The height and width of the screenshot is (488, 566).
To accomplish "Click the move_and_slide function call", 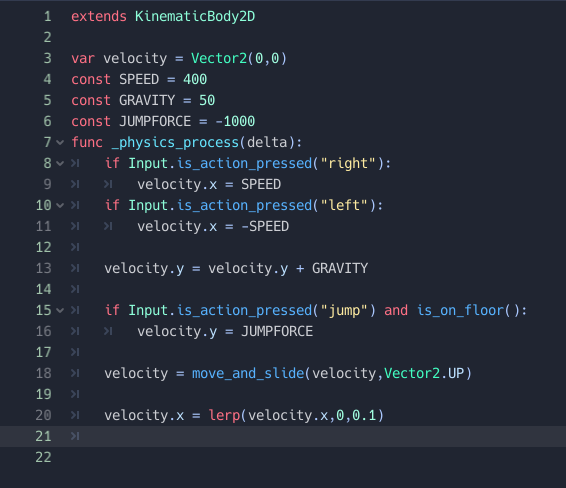I will coord(248,373).
